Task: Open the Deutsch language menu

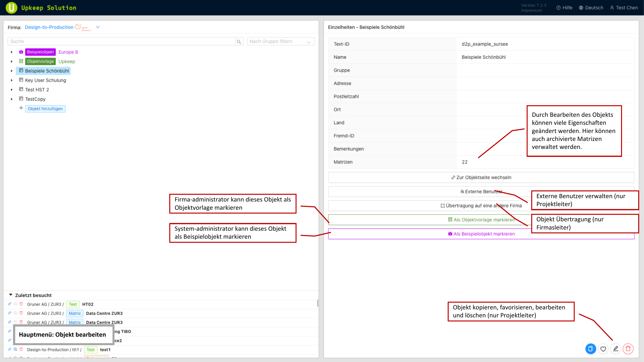Action: pos(591,8)
